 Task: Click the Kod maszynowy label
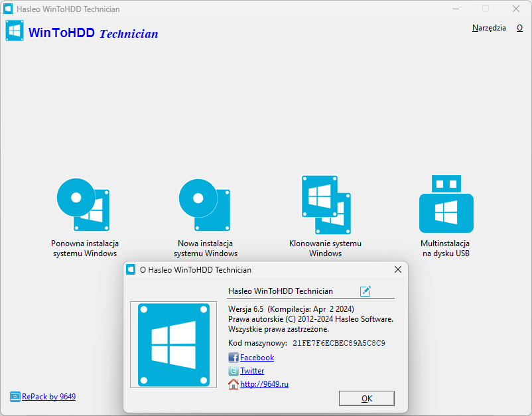pyautogui.click(x=257, y=343)
